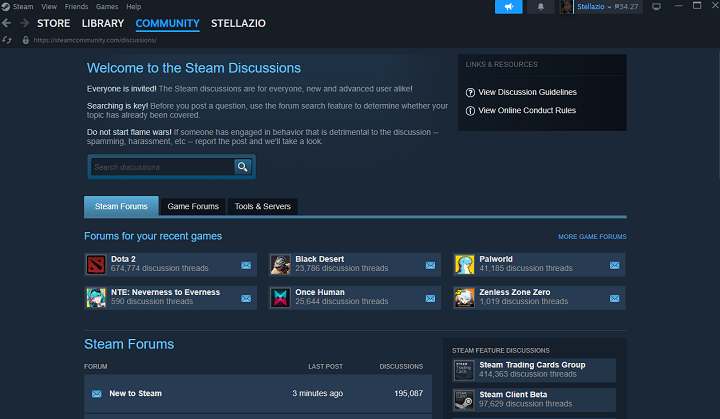Click the Search discussions field
This screenshot has height=419, width=720.
pyautogui.click(x=163, y=167)
